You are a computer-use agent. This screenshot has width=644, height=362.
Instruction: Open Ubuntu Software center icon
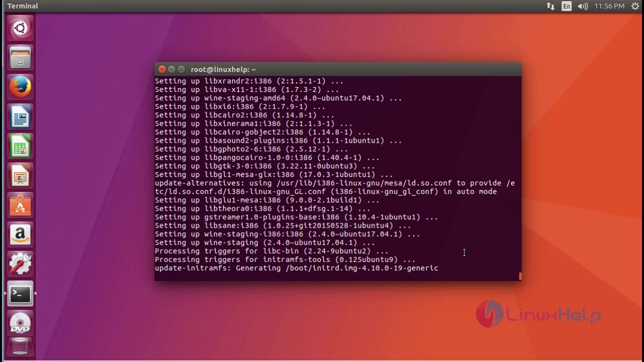click(20, 205)
